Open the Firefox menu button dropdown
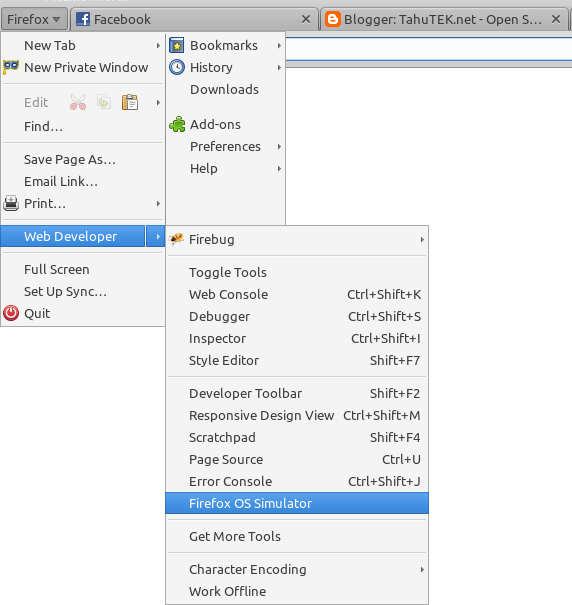Image resolution: width=572 pixels, height=605 pixels. point(34,19)
